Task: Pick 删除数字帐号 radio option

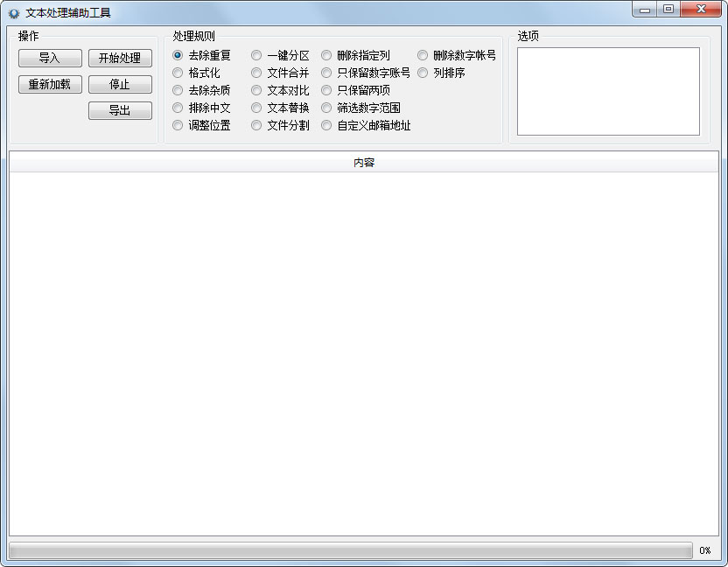Action: click(457, 55)
